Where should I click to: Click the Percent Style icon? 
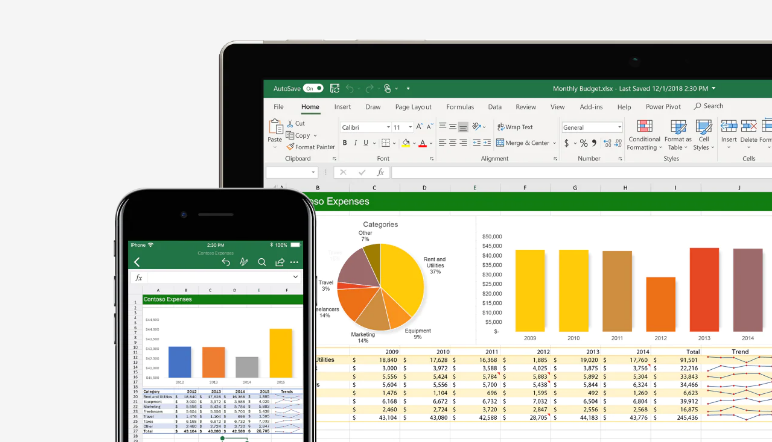pyautogui.click(x=583, y=143)
